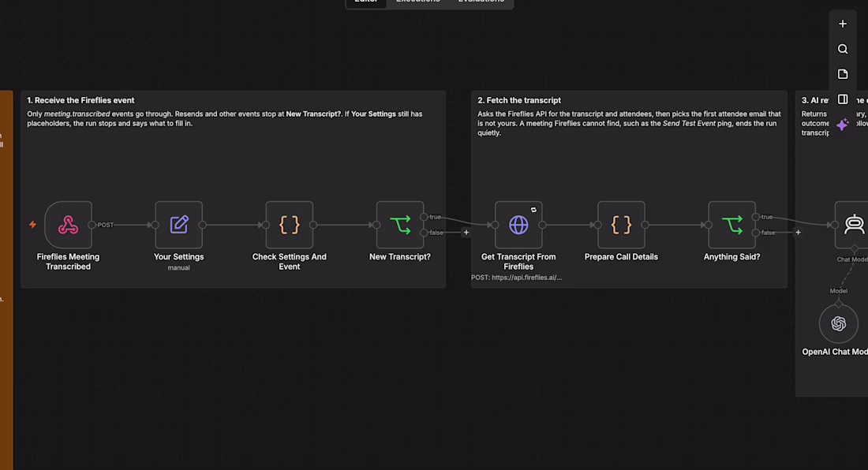Viewport: 868px width, 470px height.
Task: Click the "POST: https://api.fireflies.ai/..." subtitle
Action: pyautogui.click(x=517, y=278)
